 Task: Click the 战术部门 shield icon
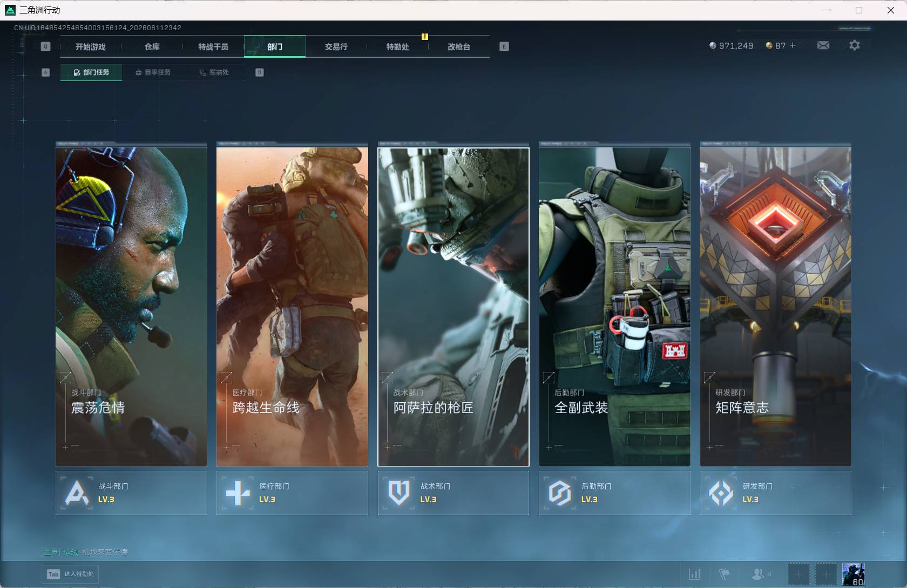point(399,492)
